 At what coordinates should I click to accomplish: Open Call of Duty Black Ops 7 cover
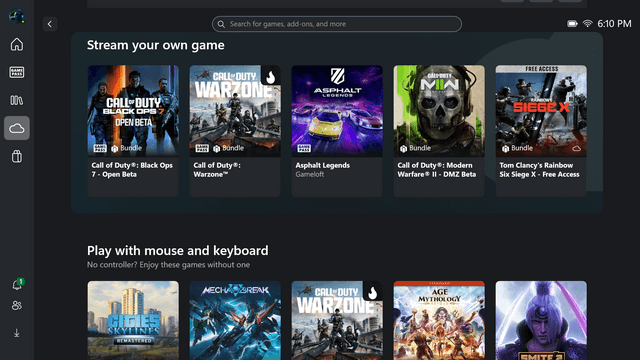pos(133,111)
